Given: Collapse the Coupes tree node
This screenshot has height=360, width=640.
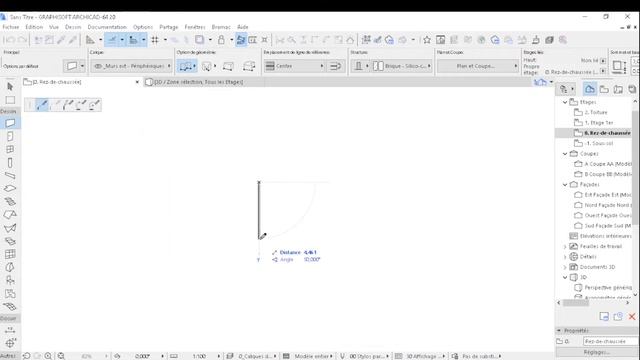Looking at the screenshot, I should [565, 153].
